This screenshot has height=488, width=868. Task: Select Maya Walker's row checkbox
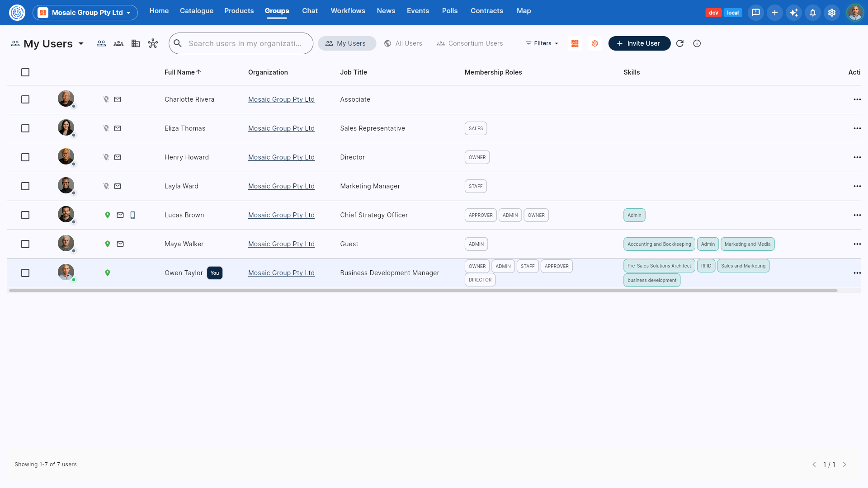pos(25,244)
